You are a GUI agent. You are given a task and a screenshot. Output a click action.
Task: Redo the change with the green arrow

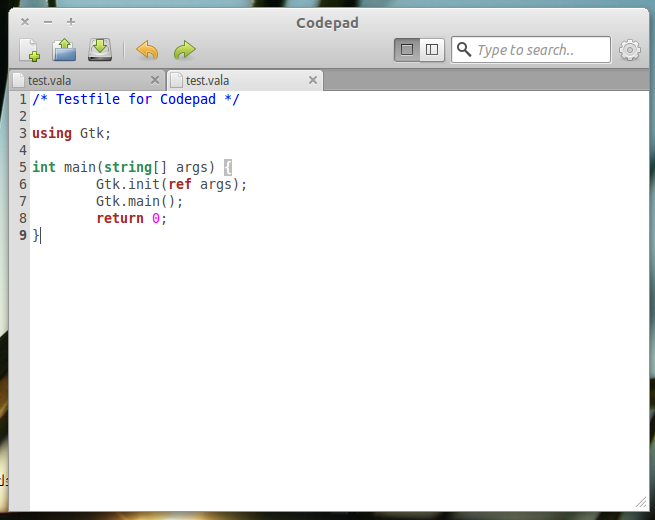point(184,50)
